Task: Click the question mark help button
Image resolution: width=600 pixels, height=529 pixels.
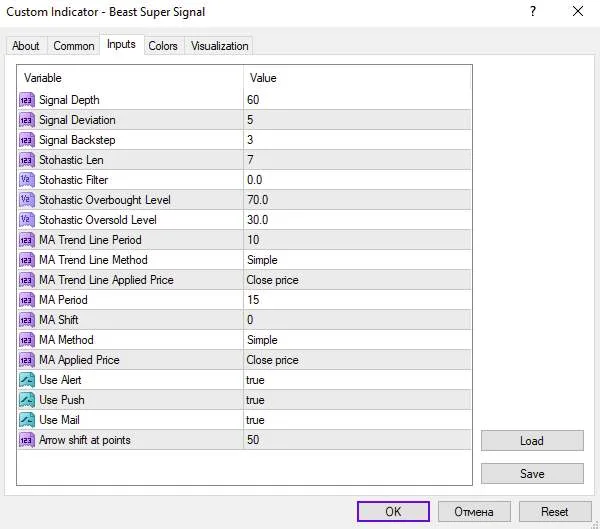Action: coord(533,11)
